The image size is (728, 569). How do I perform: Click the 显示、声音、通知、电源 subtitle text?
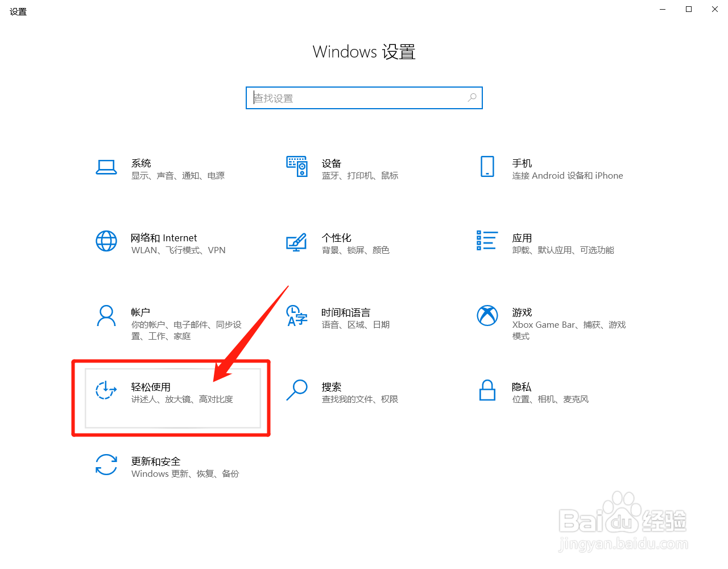[x=177, y=175]
